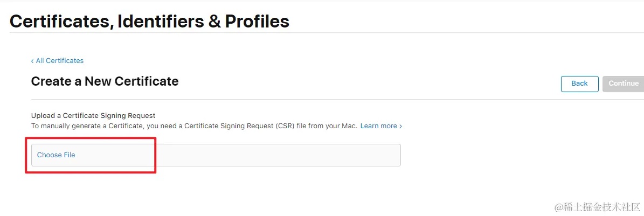Click the word Profiles in the page header
This screenshot has width=644, height=216.
click(257, 21)
